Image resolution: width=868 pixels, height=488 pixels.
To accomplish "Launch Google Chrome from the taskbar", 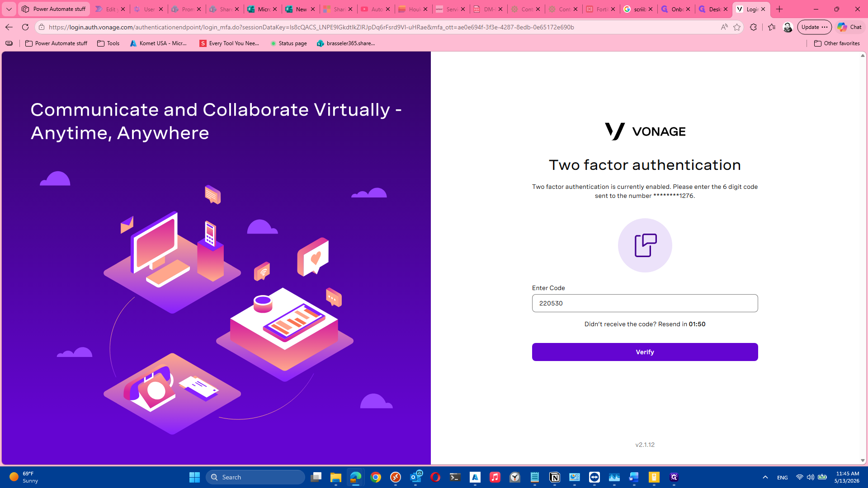I will point(376,477).
